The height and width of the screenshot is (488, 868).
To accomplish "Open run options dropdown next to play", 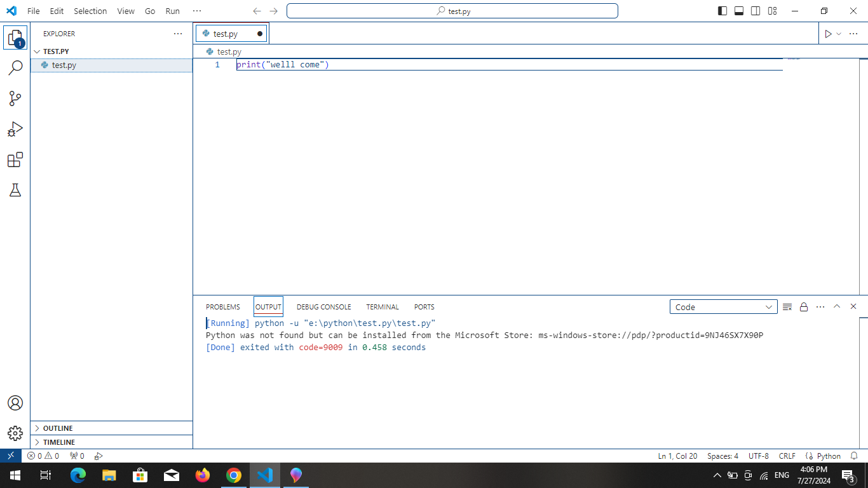I will pos(839,34).
